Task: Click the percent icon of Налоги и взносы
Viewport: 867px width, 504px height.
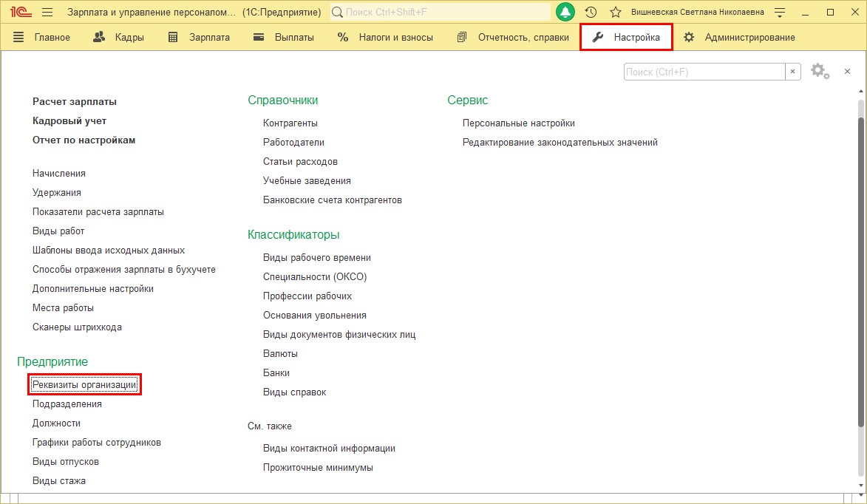Action: (343, 37)
